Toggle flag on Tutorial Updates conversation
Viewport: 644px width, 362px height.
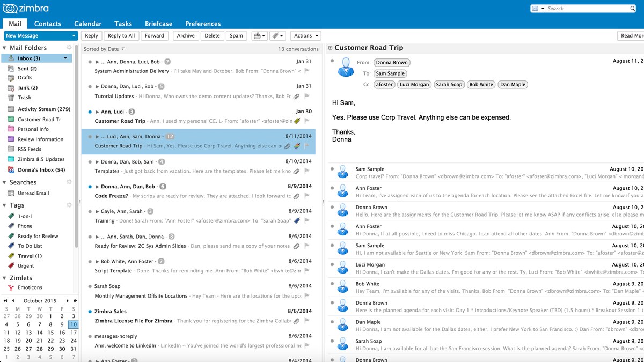(x=307, y=97)
